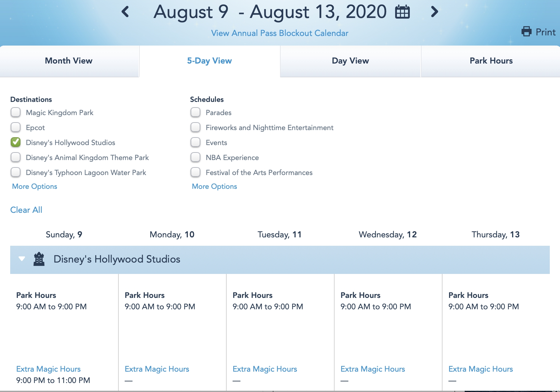This screenshot has width=560, height=392.
Task: Click the Schedules heading
Action: pyautogui.click(x=207, y=99)
